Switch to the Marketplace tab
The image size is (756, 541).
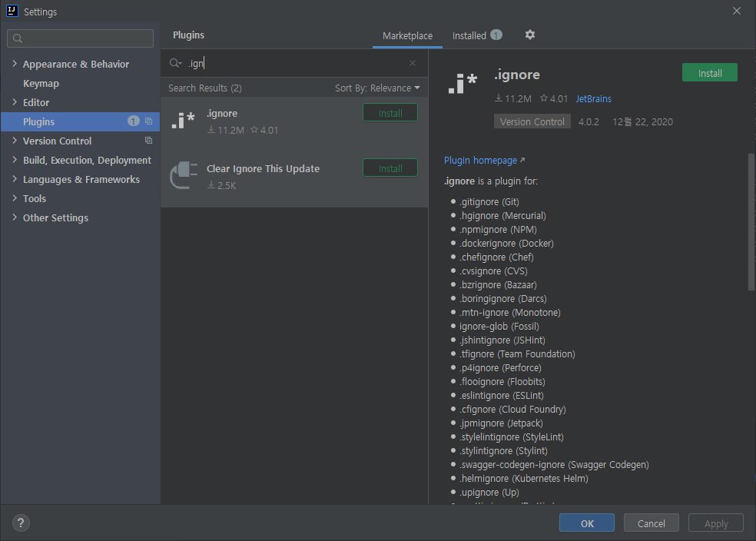coord(407,35)
